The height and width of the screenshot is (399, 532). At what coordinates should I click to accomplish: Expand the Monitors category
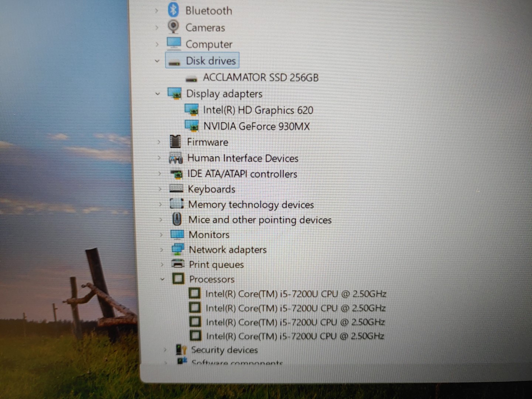[161, 235]
